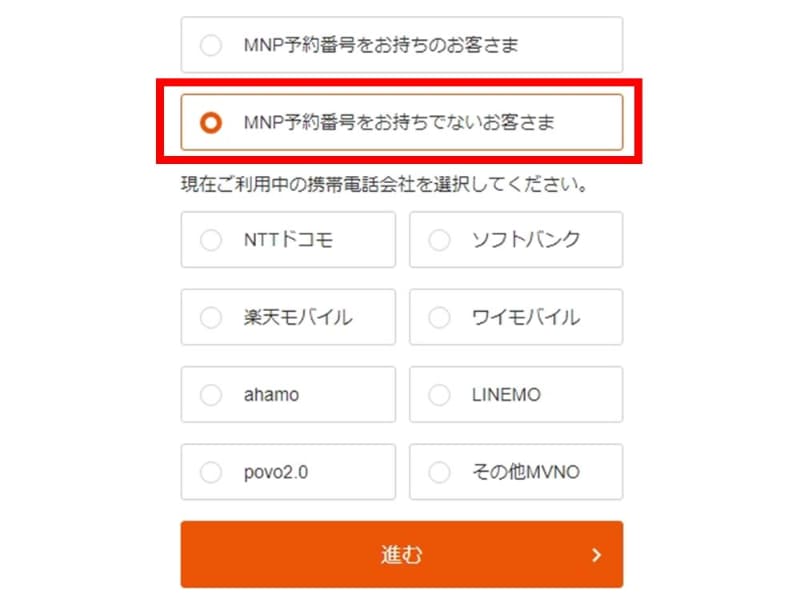800x595 pixels.
Task: Select その他MVNO for other carriers
Action: pyautogui.click(x=439, y=472)
